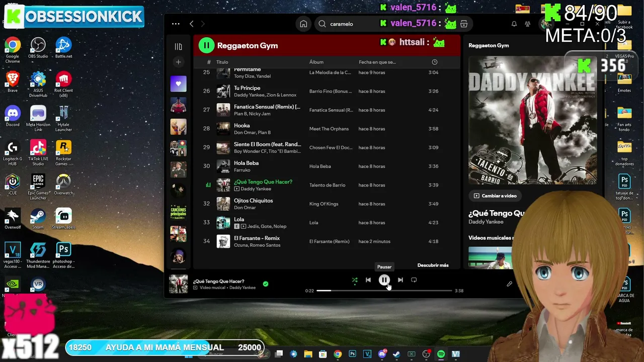Viewport: 644px width, 362px height.
Task: Open the Spotify notifications bell
Action: (x=514, y=24)
